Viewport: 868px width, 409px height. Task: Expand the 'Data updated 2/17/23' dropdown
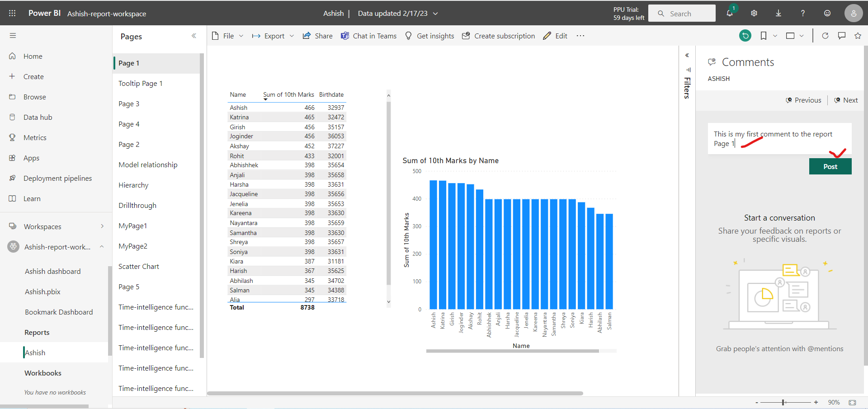coord(435,14)
